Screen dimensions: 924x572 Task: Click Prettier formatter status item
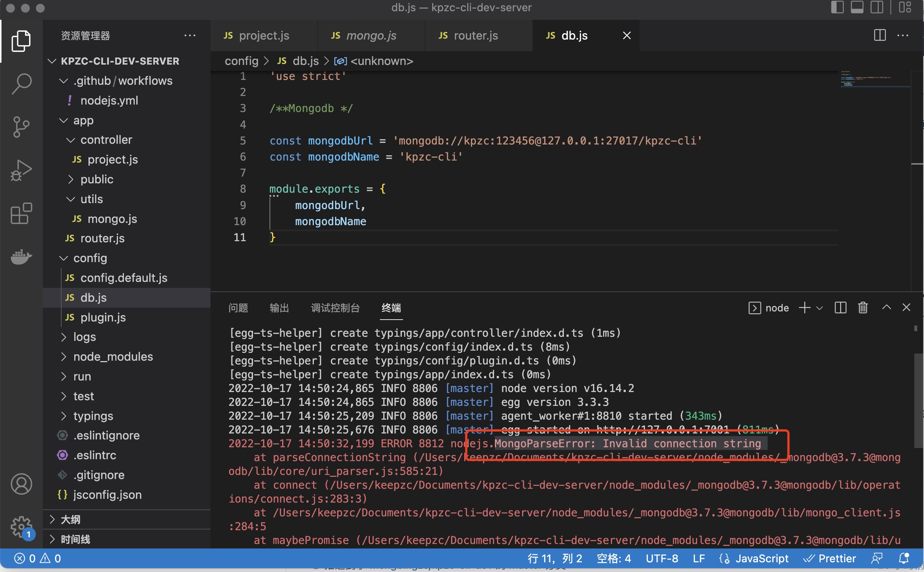pos(830,559)
